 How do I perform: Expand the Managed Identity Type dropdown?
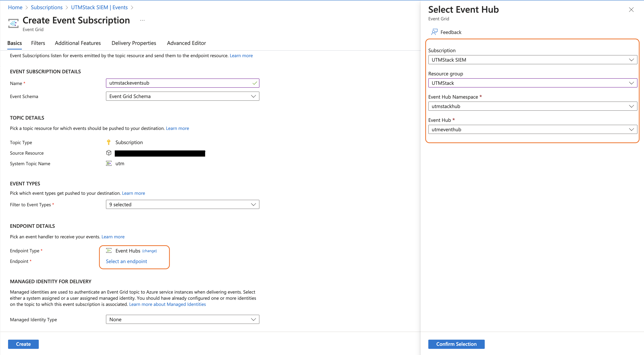(x=182, y=319)
